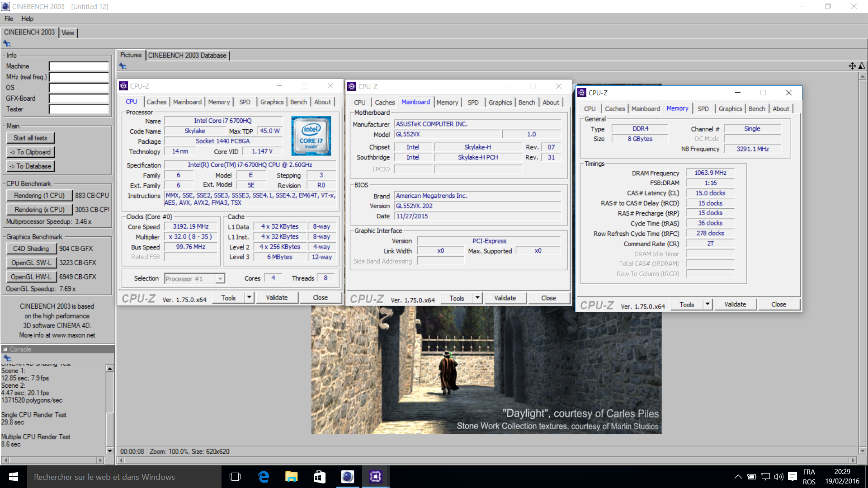Run OpenGL SW-L benchmark
Image resolution: width=868 pixels, height=488 pixels.
[x=31, y=263]
